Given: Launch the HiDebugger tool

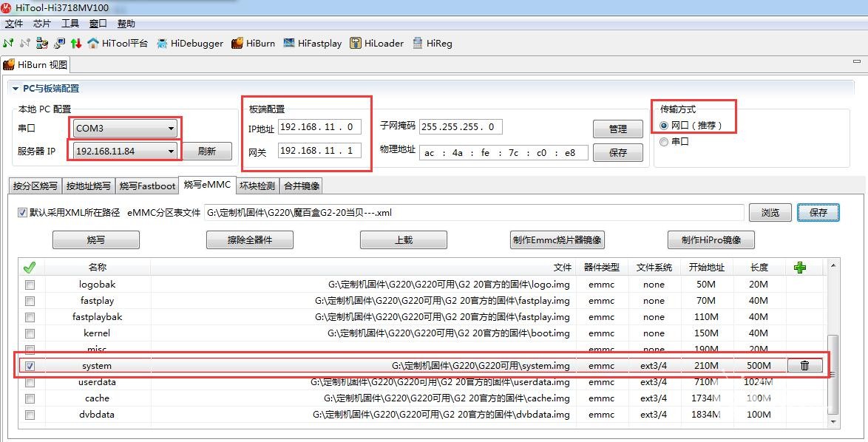Looking at the screenshot, I should click(190, 43).
